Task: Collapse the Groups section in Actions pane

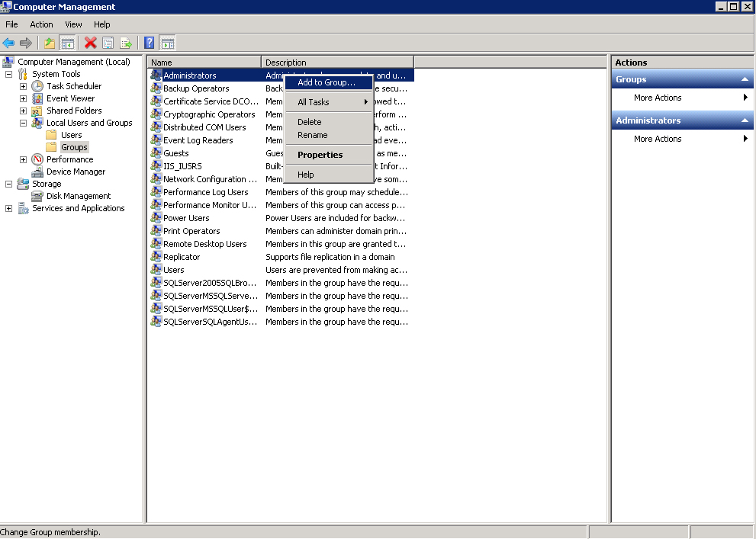Action: (745, 79)
